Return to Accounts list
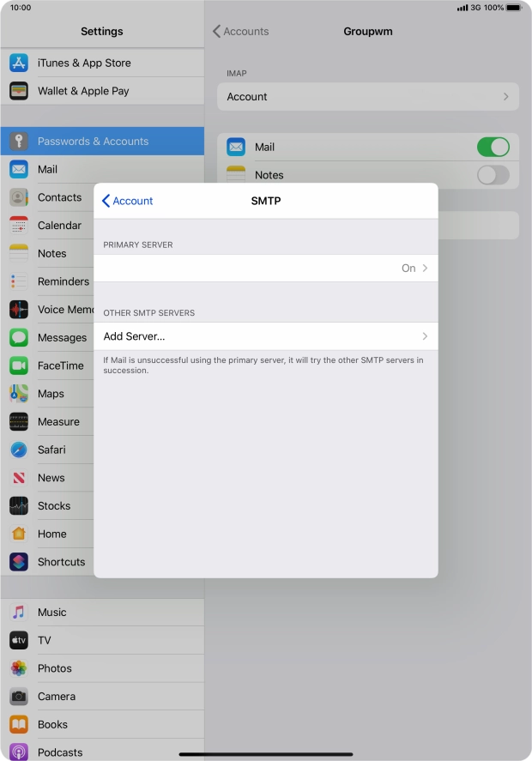 pyautogui.click(x=241, y=32)
